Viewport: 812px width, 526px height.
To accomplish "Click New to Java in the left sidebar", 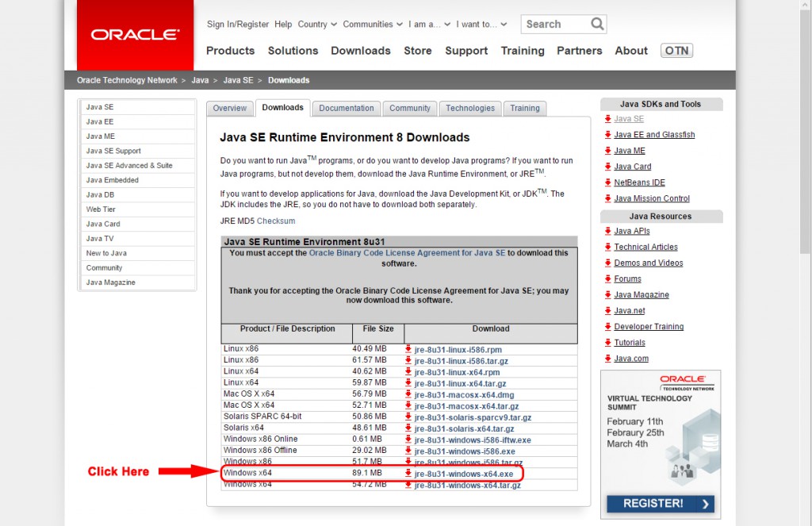I will pos(138,253).
